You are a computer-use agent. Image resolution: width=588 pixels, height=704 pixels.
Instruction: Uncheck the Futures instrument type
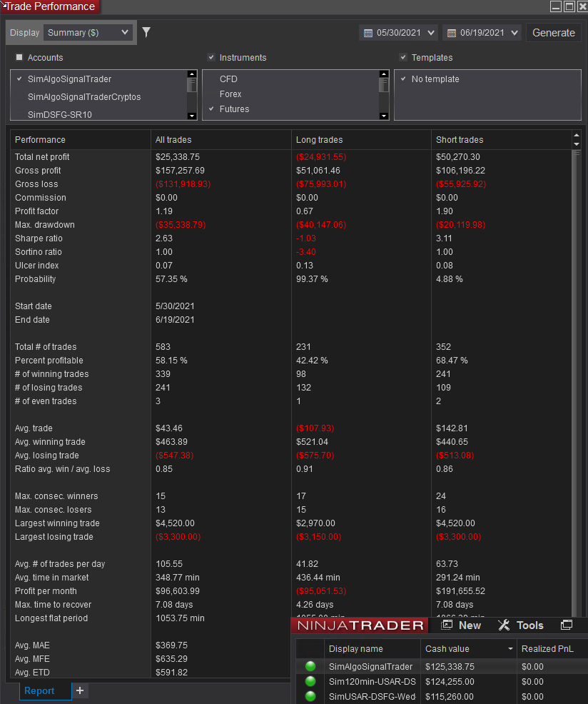pos(211,109)
